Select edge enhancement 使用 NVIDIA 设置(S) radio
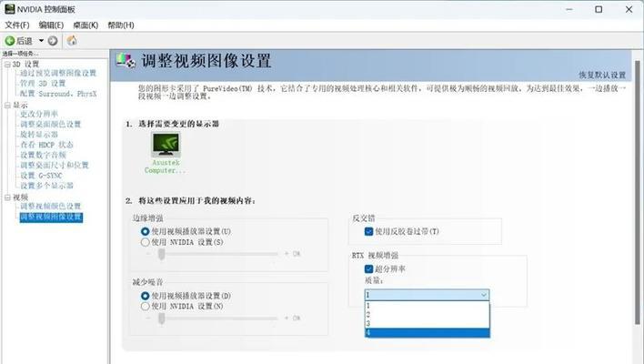Viewport: 644px width, 364px height. 145,242
